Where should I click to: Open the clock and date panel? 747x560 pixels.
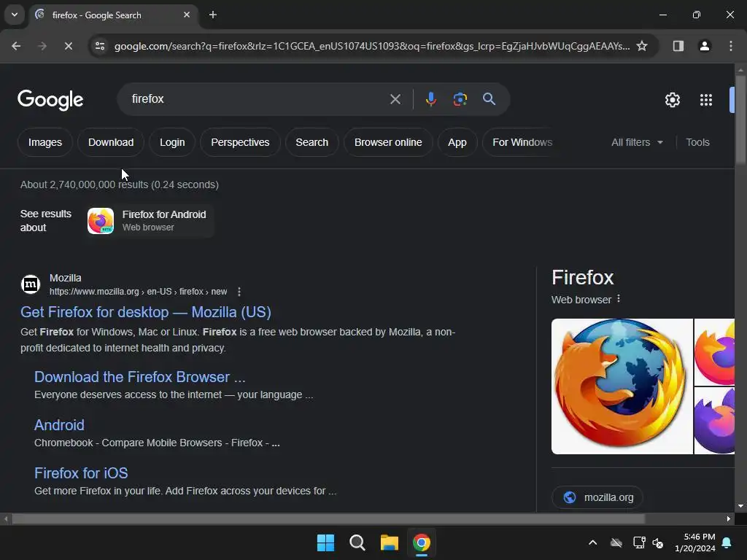694,542
